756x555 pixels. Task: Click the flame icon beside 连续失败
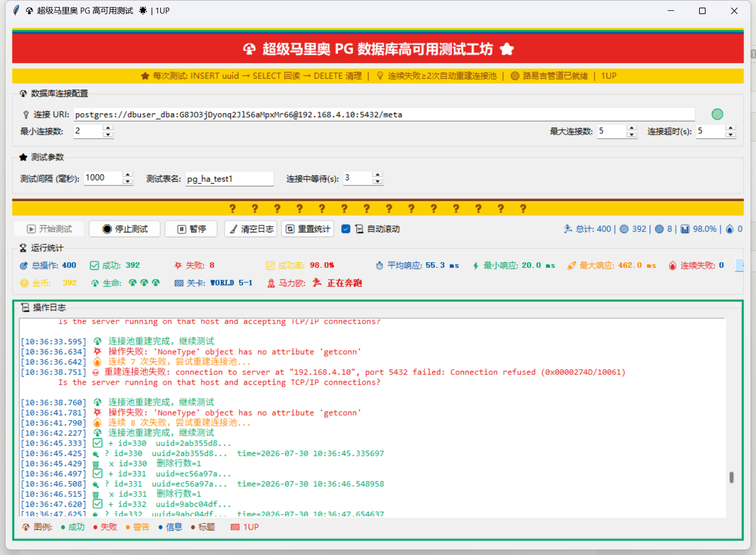tap(673, 266)
